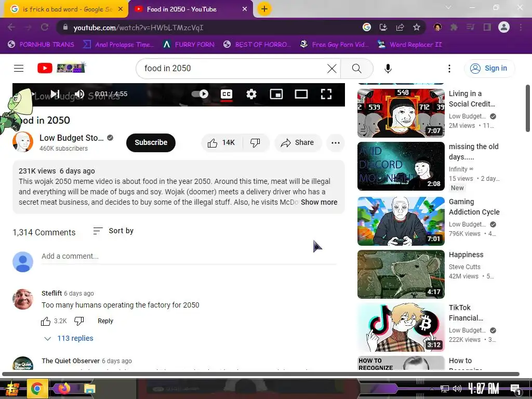The width and height of the screenshot is (532, 399).
Task: Click the page vertical scrollbar
Action: (x=528, y=108)
